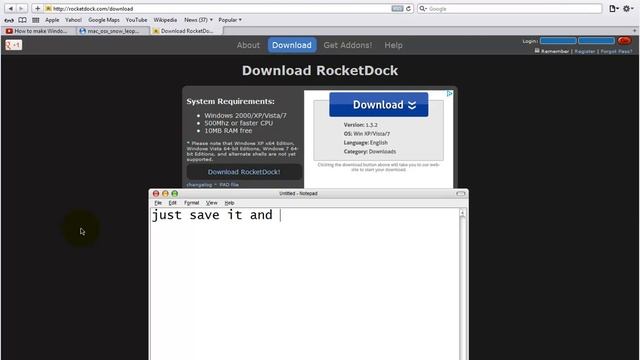Open the page menu icon in toolbar

pos(614,9)
